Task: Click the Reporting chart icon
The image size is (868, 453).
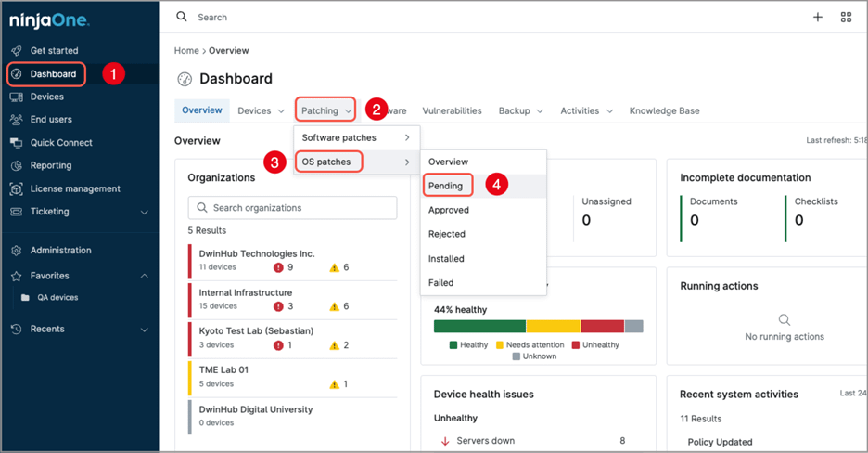Action: [17, 165]
